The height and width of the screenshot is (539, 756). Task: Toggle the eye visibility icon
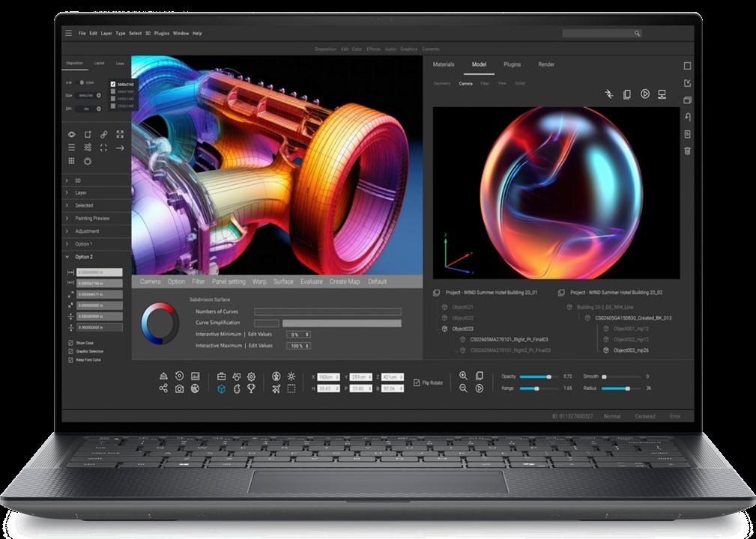coord(71,135)
